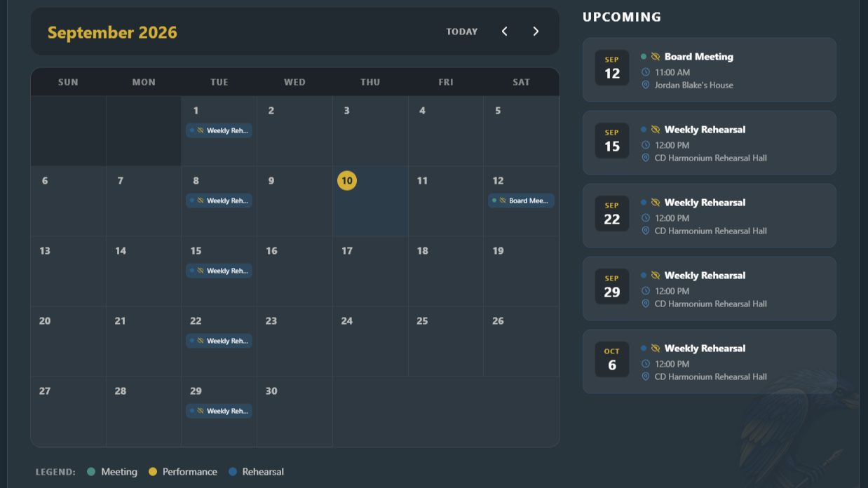Click hidden-eye icon on Board Meeting card
The image size is (868, 488).
pos(656,57)
